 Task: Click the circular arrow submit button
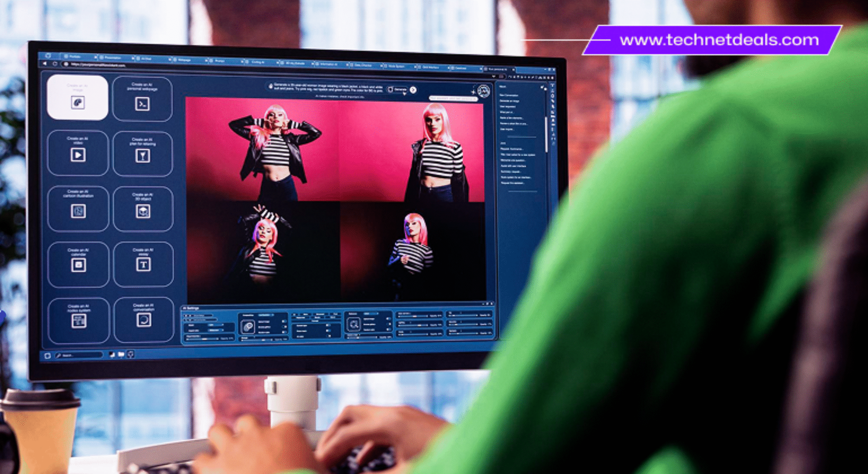point(412,89)
